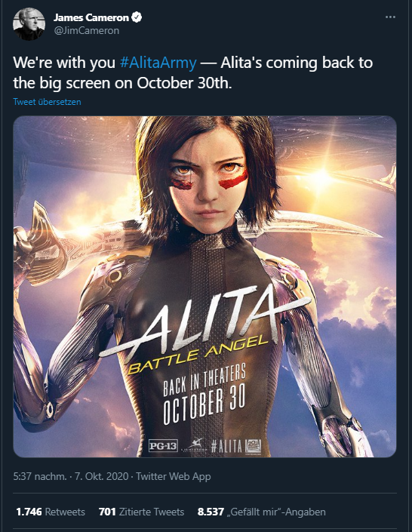Open the Alita Battle Angel poster image
This screenshot has height=532, width=412.
pos(204,287)
